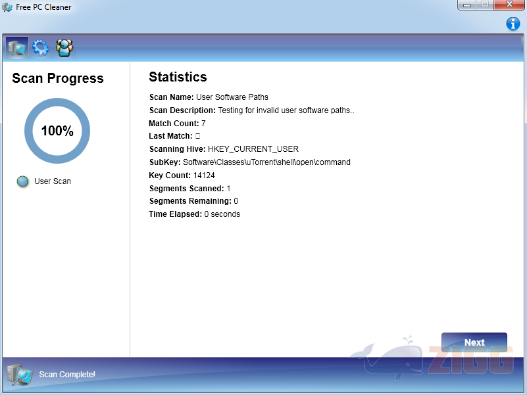Click the Scan Progress heading
The height and width of the screenshot is (395, 527).
(x=58, y=78)
